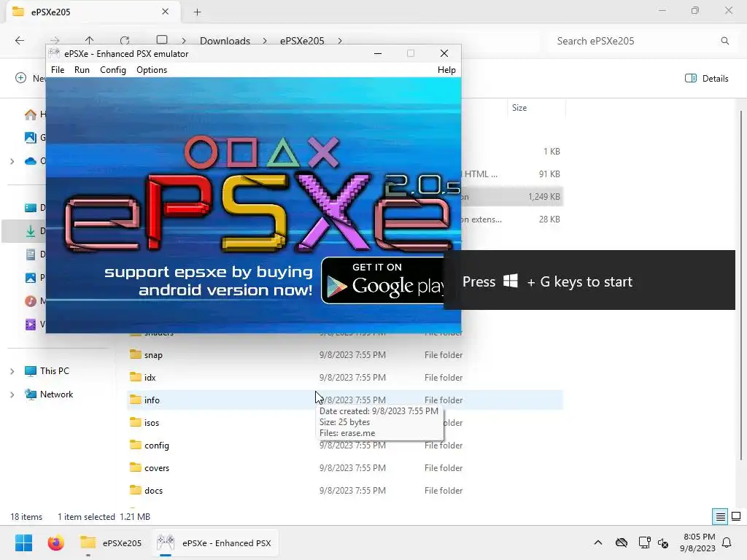The image size is (747, 560).
Task: Expand chevron before Downloads breadcrumb
Action: [x=183, y=41]
